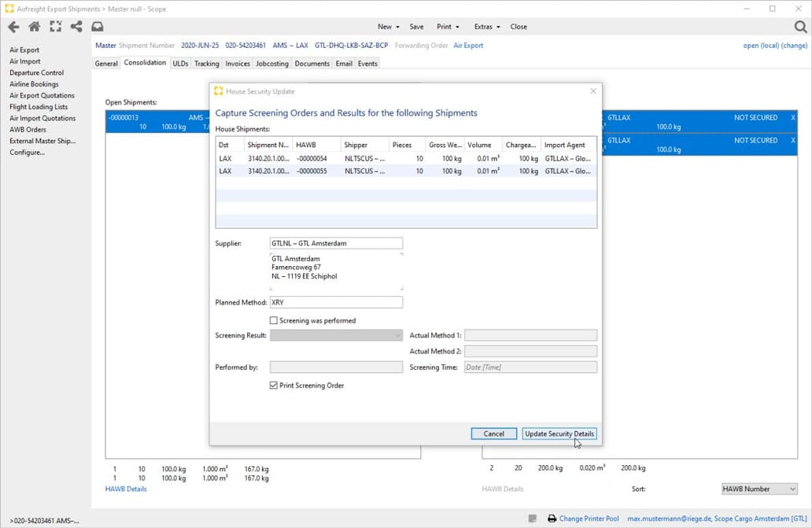Image resolution: width=812 pixels, height=528 pixels.
Task: Open the Screening Result dropdown
Action: [x=336, y=335]
